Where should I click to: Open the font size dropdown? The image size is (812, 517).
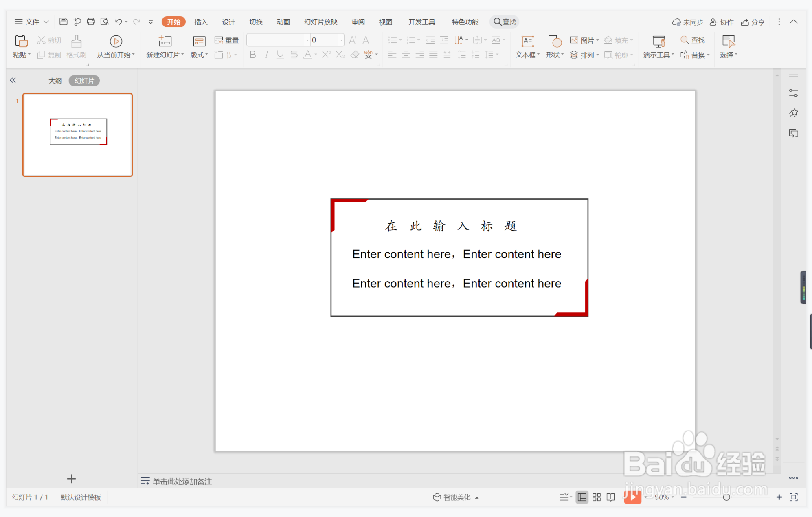point(341,40)
